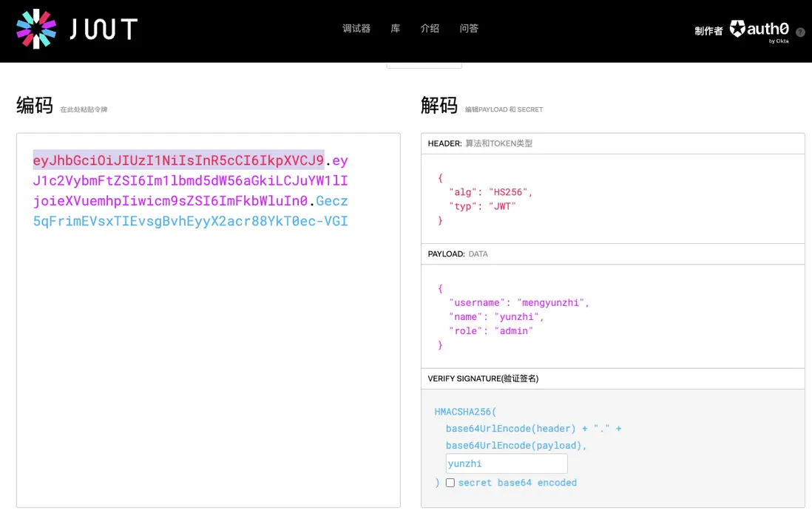Screen dimensions: 812x510
Task: Click the blue signature part of the token
Action: pyautogui.click(x=191, y=221)
